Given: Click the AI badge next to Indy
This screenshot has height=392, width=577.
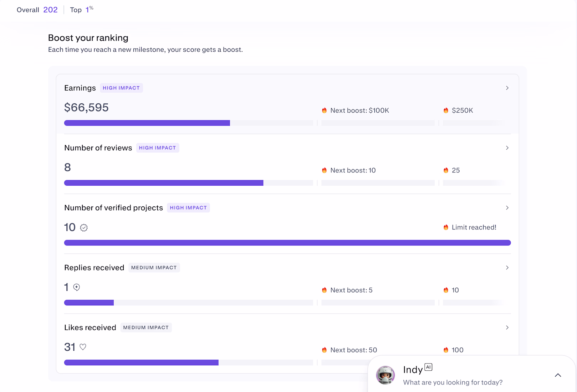Looking at the screenshot, I should tap(428, 367).
